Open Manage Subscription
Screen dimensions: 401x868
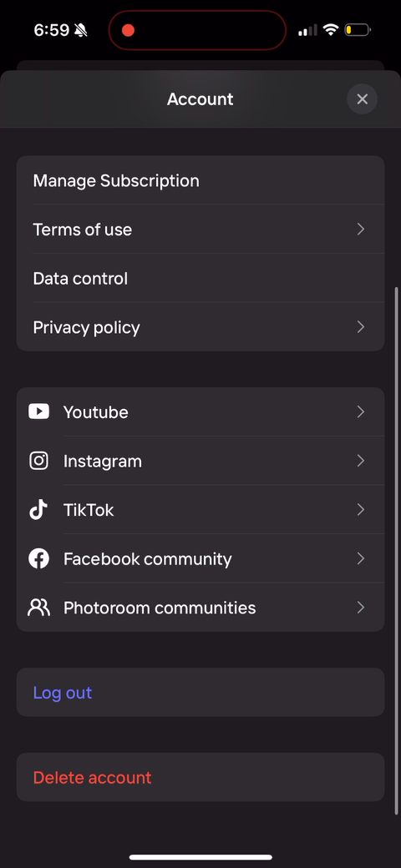200,180
